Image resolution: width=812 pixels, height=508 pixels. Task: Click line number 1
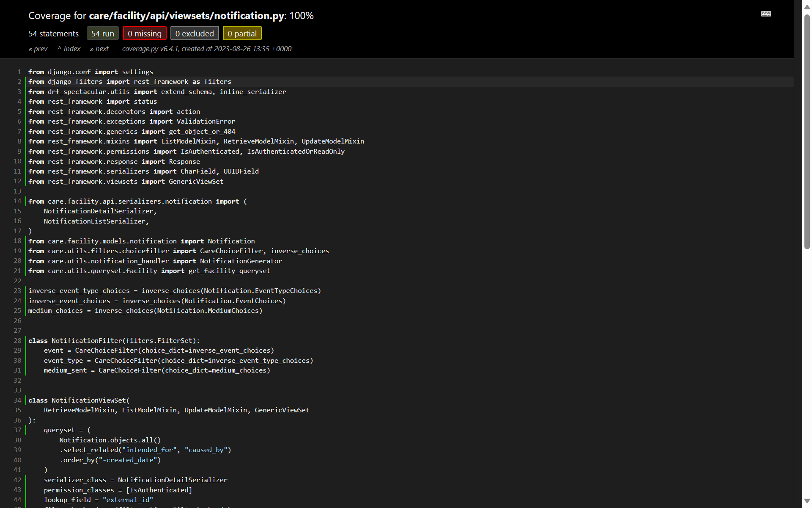point(19,72)
